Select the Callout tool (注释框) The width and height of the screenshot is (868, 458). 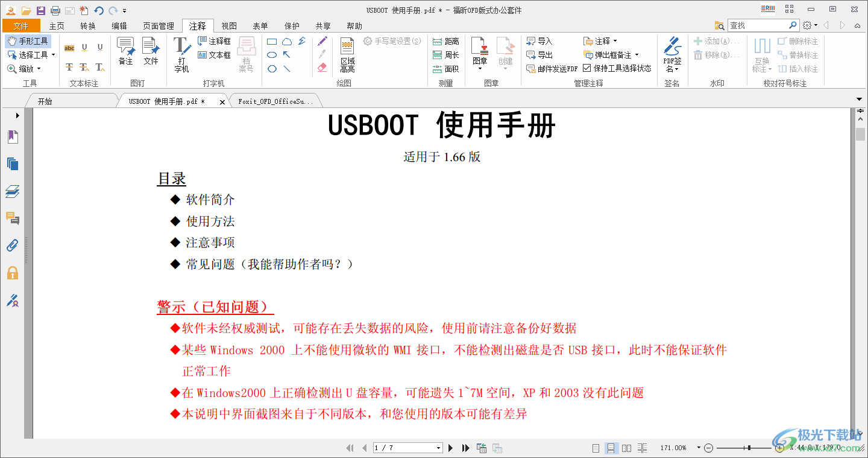point(214,41)
